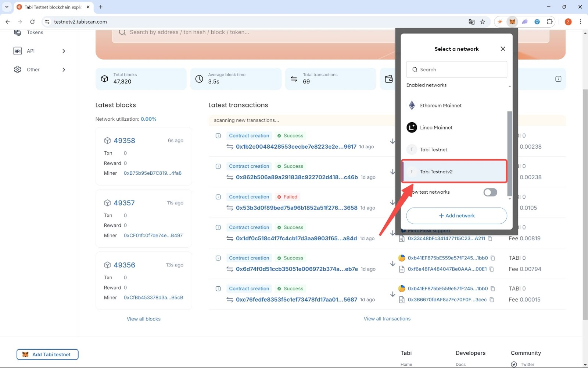Toggle the Show test networks switch

tap(490, 192)
